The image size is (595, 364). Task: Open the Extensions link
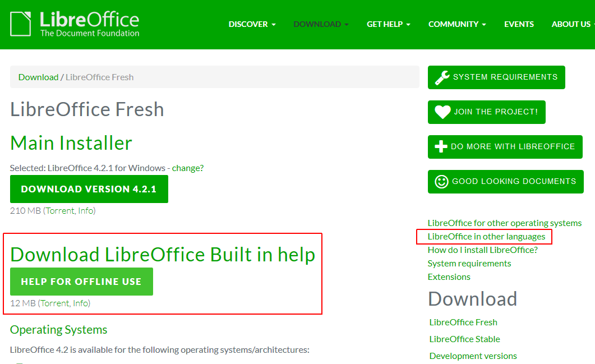(449, 277)
